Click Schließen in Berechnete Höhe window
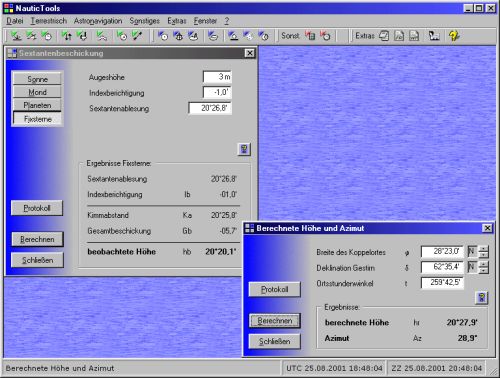 point(275,341)
